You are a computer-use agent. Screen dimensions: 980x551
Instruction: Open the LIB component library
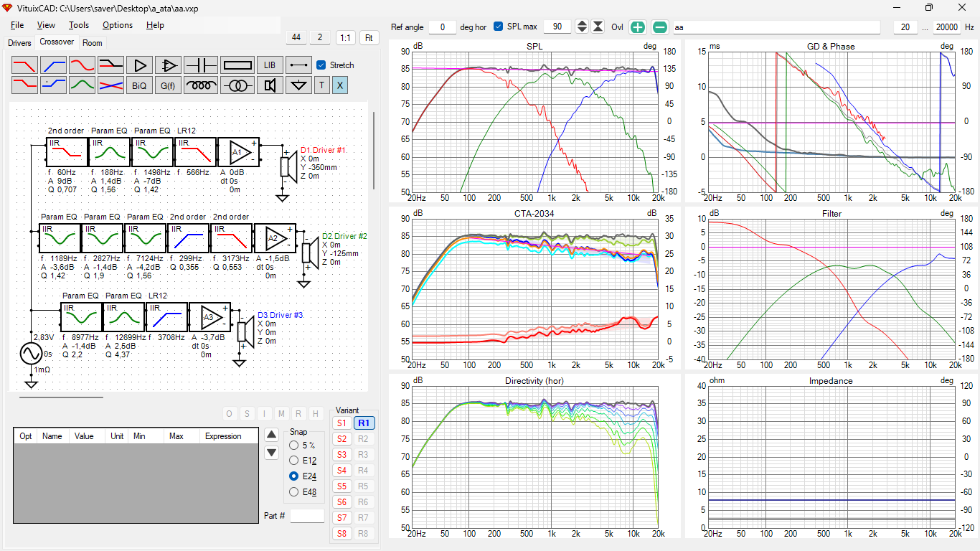pyautogui.click(x=269, y=65)
